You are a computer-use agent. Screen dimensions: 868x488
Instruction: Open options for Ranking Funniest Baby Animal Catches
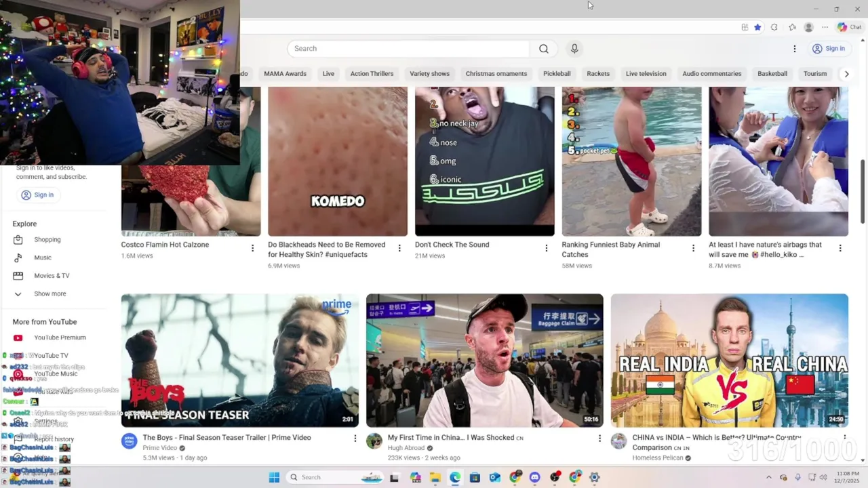pos(693,248)
